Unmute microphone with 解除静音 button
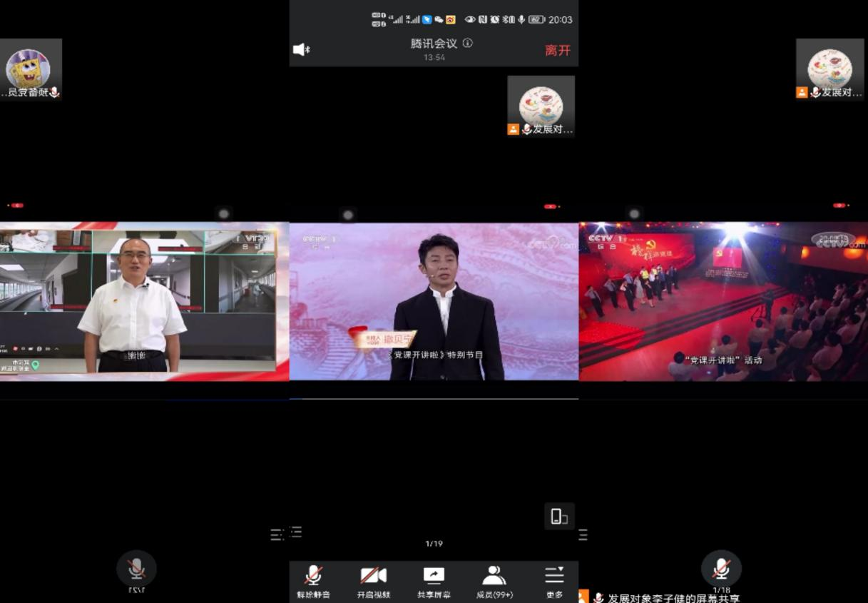868x603 pixels. tap(313, 581)
